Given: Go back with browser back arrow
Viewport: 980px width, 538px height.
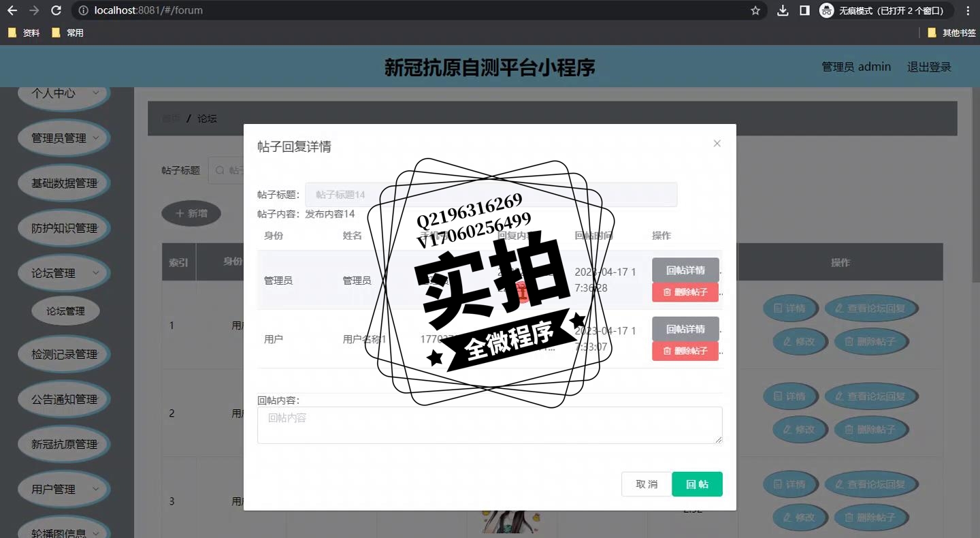Looking at the screenshot, I should tap(12, 10).
